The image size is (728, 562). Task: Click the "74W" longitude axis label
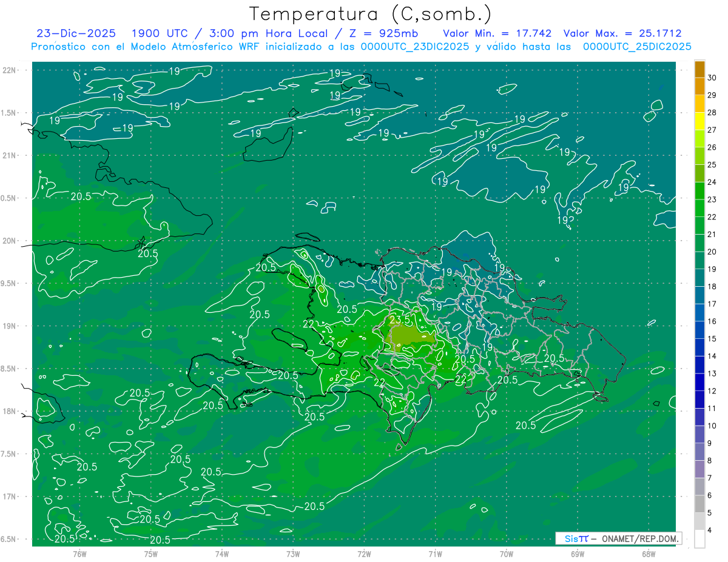[x=222, y=554]
